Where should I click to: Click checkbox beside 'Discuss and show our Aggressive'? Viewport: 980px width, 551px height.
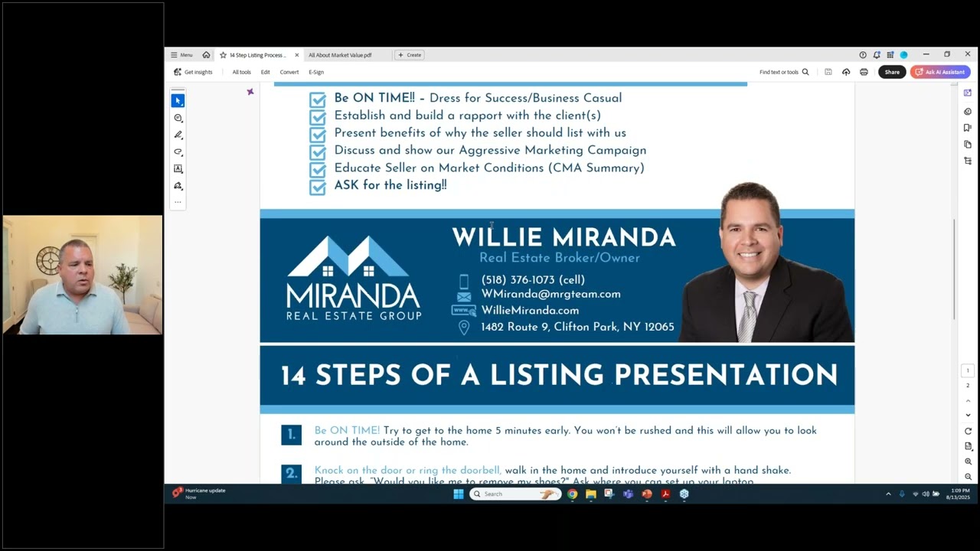click(318, 152)
